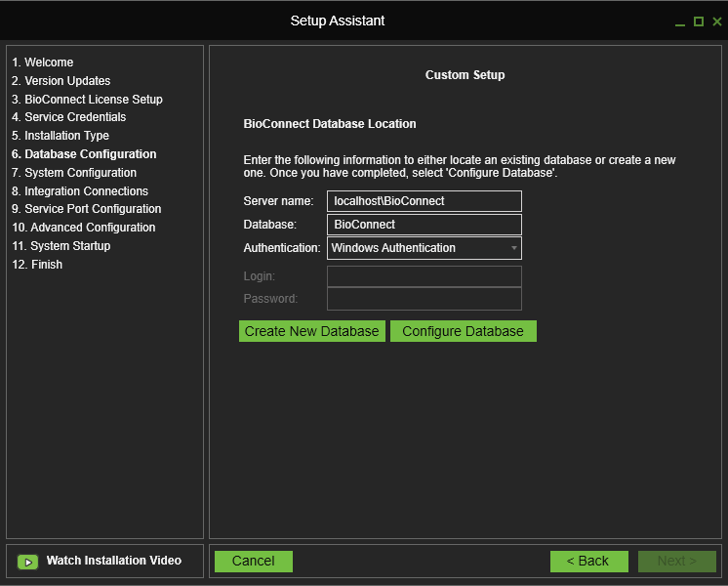Screen dimensions: 728x586
Task: Click BioConnect Database Location heading
Action: click(x=330, y=124)
